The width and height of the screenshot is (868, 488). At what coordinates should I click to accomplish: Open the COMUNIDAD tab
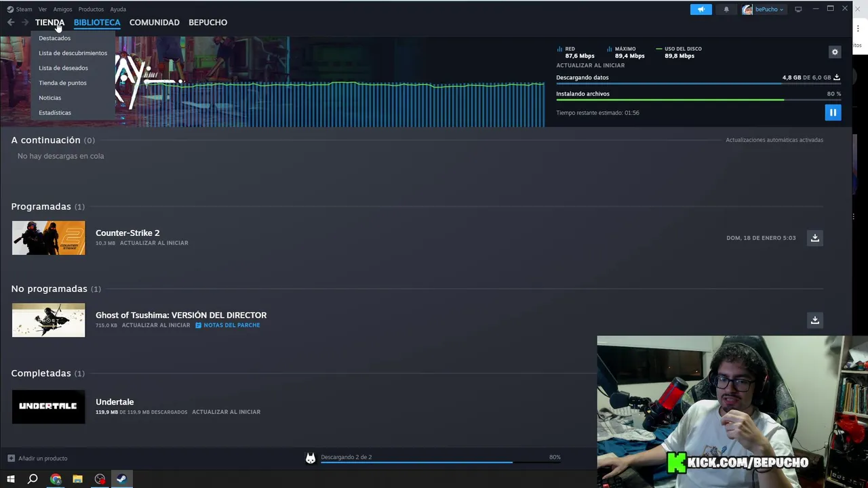[155, 22]
